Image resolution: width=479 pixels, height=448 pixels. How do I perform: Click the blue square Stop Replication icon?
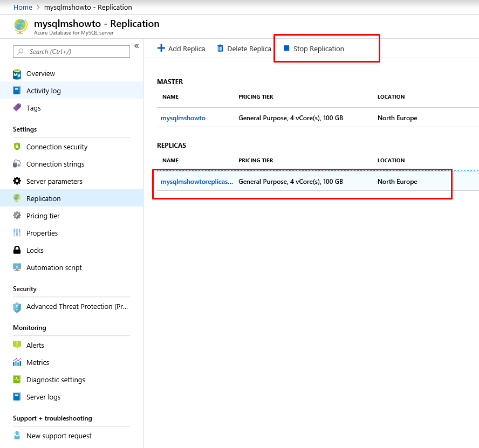pyautogui.click(x=286, y=48)
